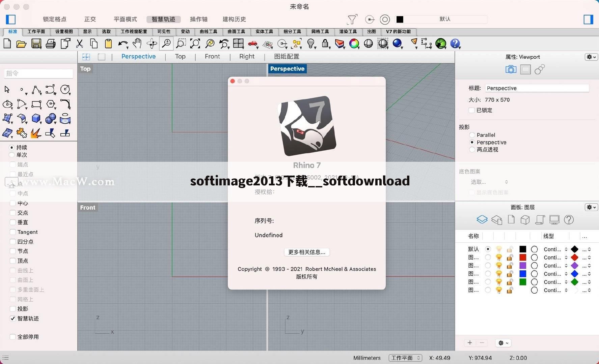Select 两点透视 projection radio button
599x364 pixels.
coord(472,150)
